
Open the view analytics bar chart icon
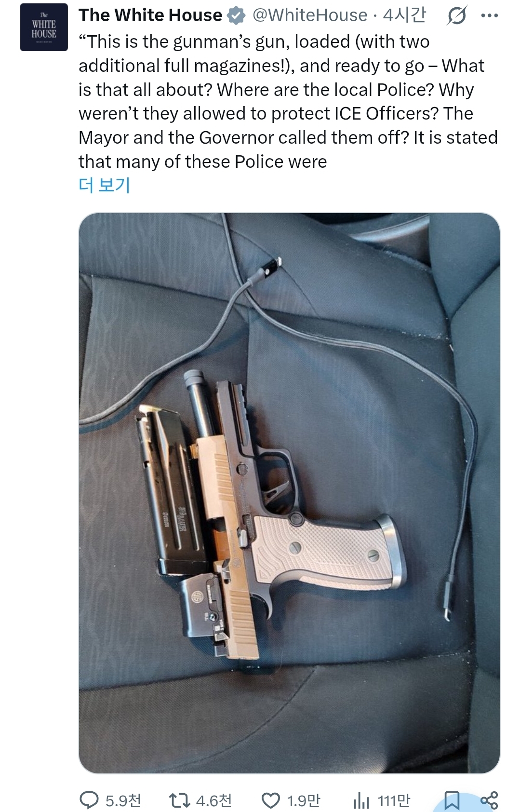click(361, 800)
